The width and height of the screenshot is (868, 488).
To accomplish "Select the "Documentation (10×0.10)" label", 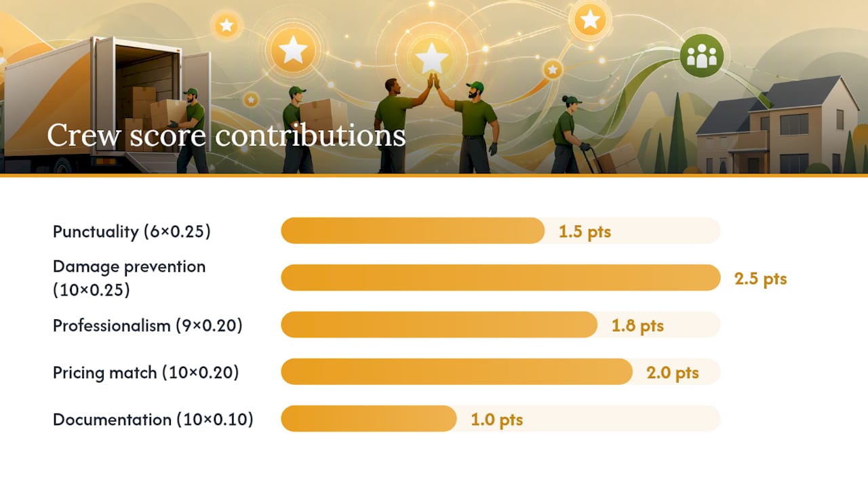I will click(x=153, y=420).
